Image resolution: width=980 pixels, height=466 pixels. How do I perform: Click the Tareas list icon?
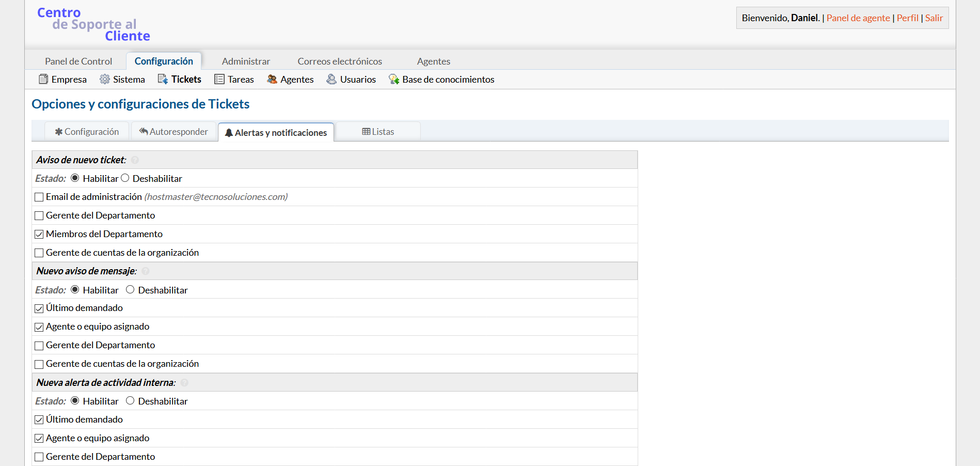click(219, 79)
